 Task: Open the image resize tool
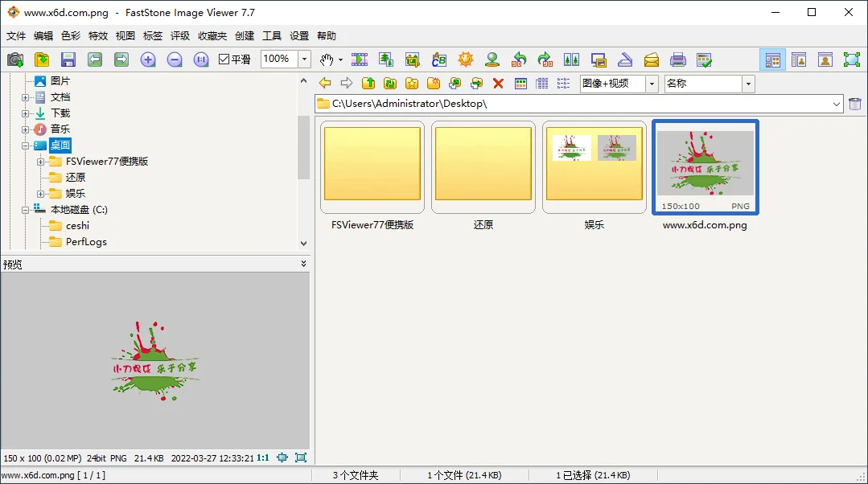click(x=385, y=59)
